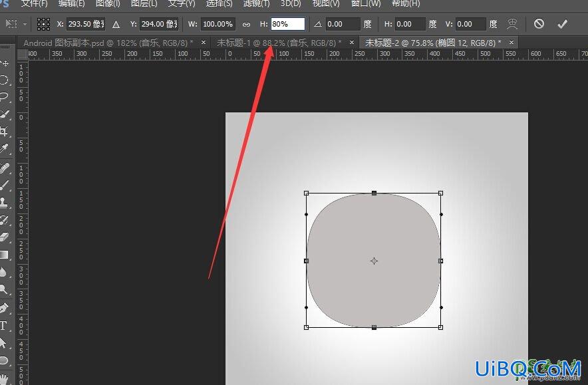Screen dimensions: 588x385
Task: Switch to the 未标题-1 document tab
Action: pos(279,43)
